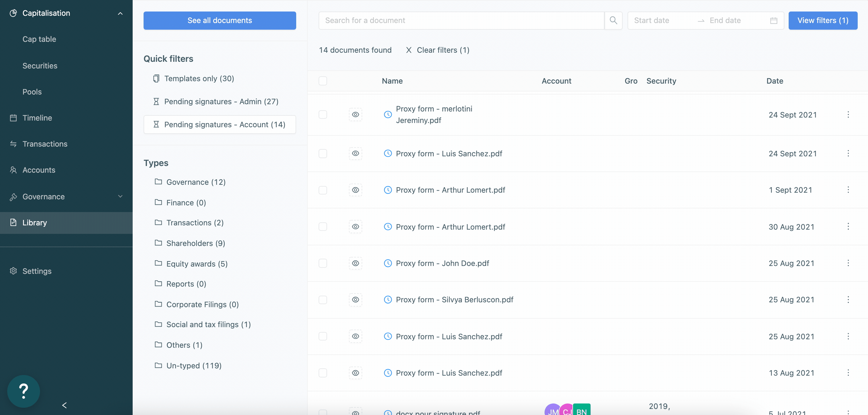Expand the Governance sidebar menu
This screenshot has width=868, height=415.
click(x=120, y=197)
